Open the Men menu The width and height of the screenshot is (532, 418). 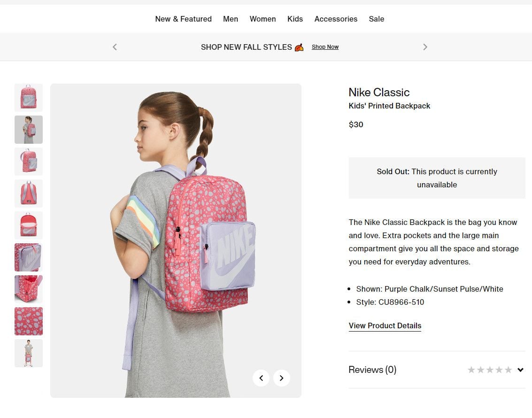click(231, 19)
